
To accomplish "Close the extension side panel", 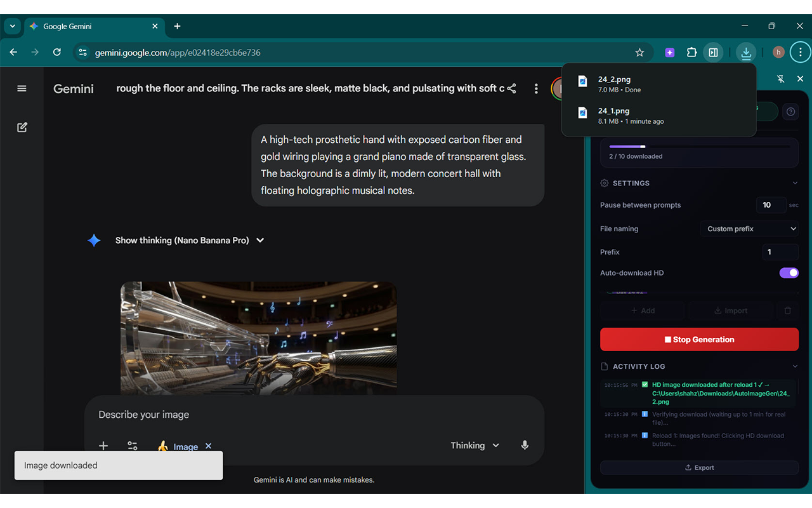I will pos(800,79).
